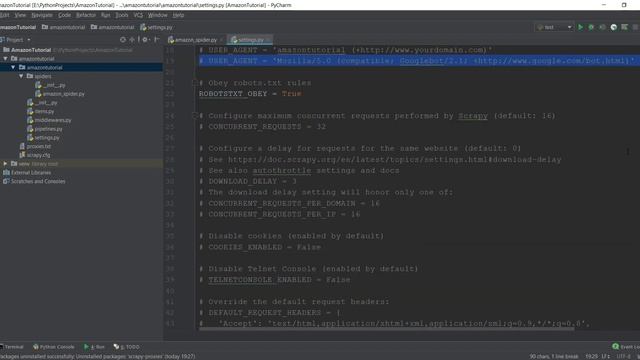
Task: Click the build/concurrency toolbar icon
Action: [x=624, y=27]
